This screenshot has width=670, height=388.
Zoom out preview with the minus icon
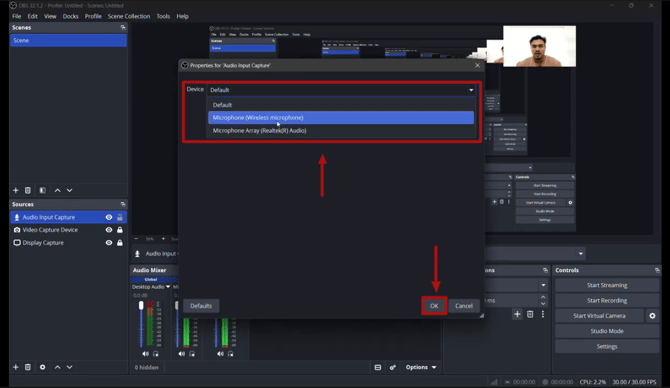click(x=136, y=239)
